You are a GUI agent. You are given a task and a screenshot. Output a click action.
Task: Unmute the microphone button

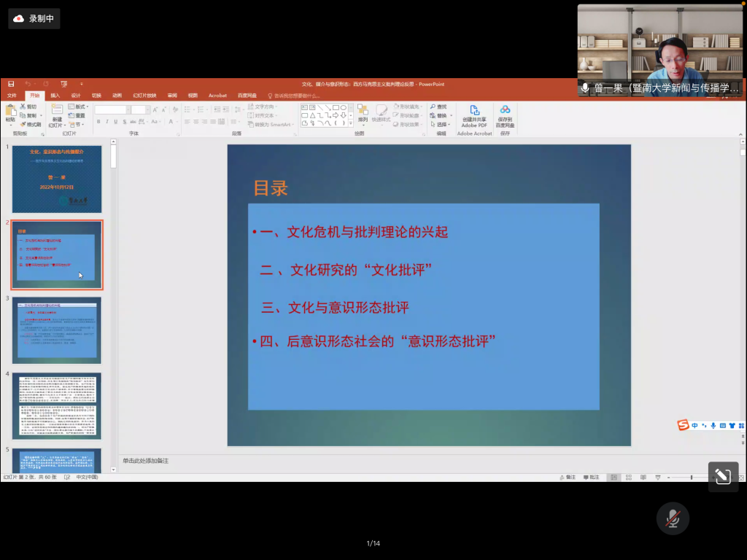[672, 518]
